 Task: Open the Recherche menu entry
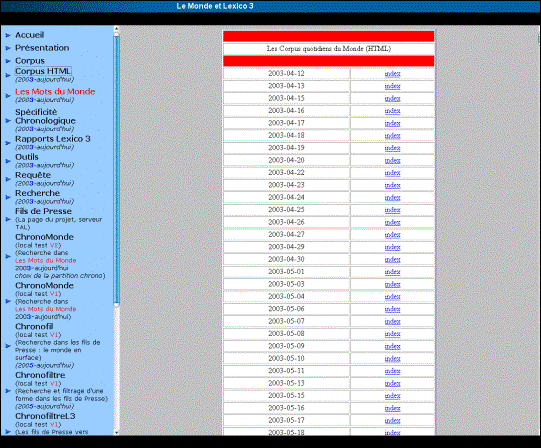click(37, 193)
